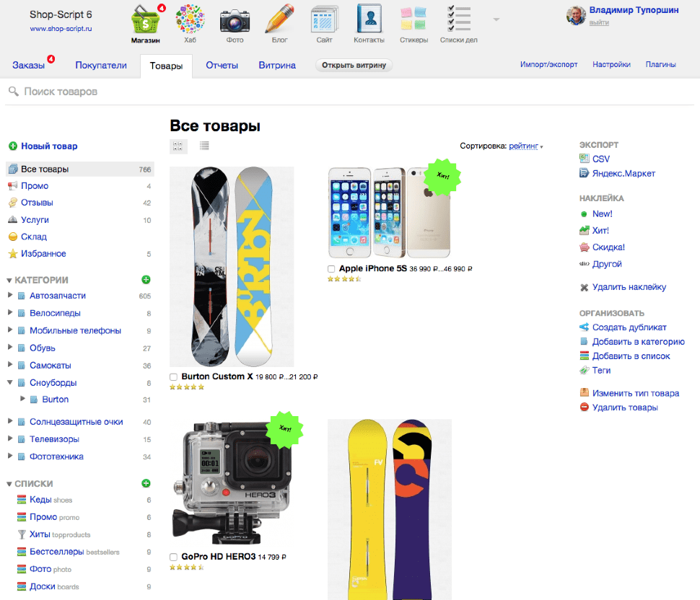Collapse the Сноуборды category
Viewport: 700px width, 600px height.
(x=10, y=382)
